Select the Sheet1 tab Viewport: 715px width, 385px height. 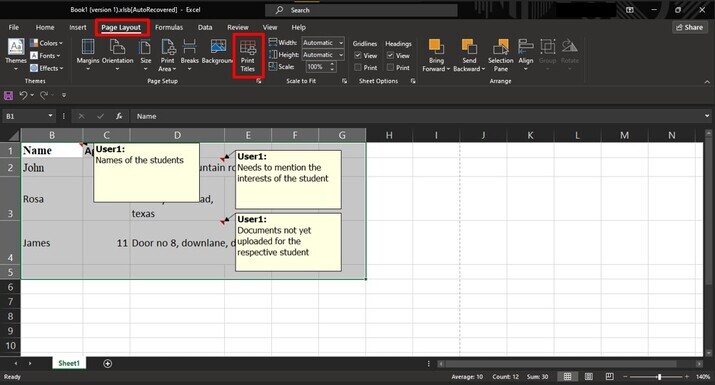(69, 364)
